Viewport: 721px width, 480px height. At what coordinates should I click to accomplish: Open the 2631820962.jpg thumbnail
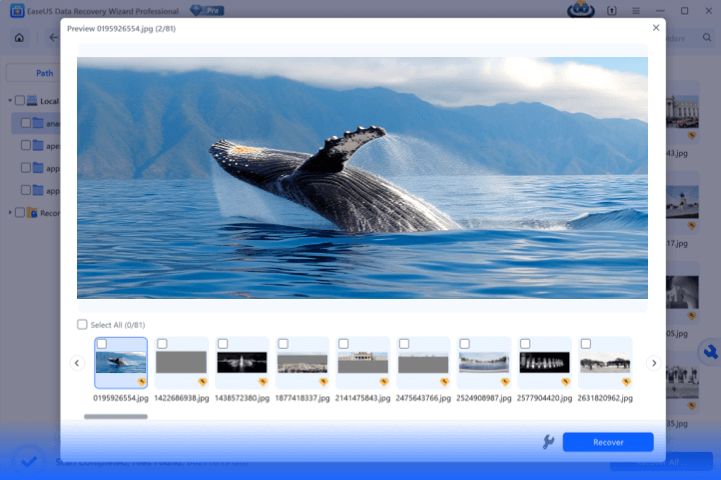coord(605,363)
